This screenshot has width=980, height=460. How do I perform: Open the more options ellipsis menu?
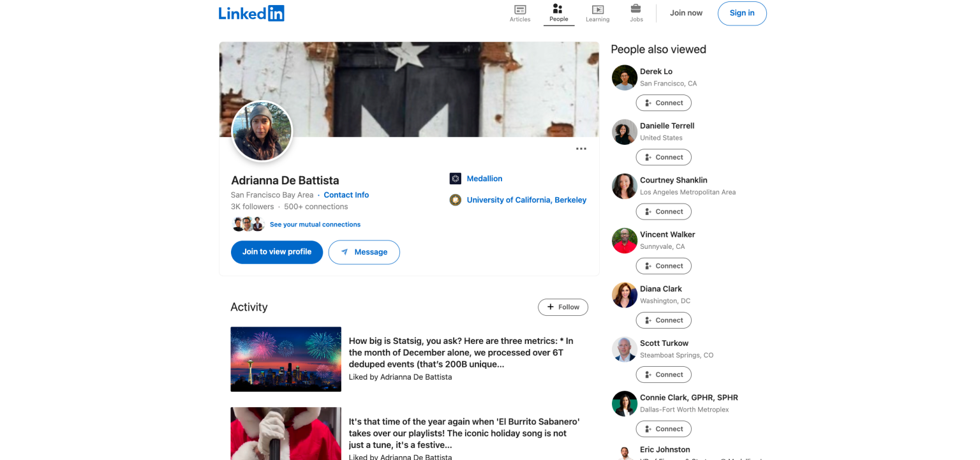(x=581, y=148)
